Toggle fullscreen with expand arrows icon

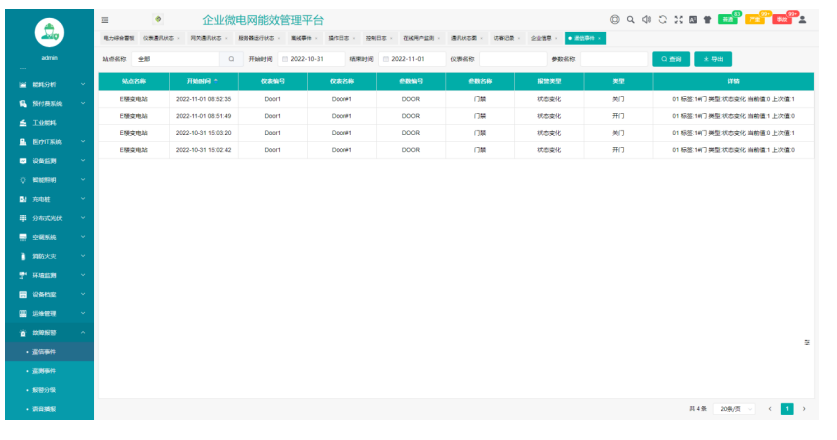click(678, 20)
